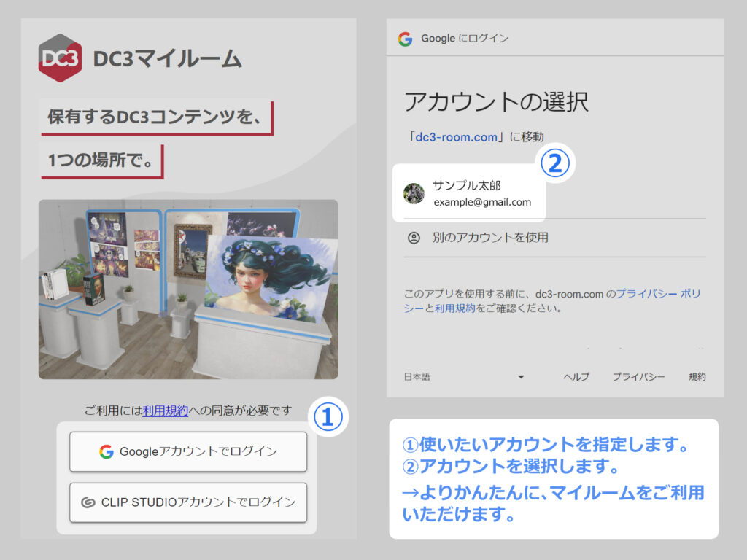The image size is (747, 560).
Task: Expand the 日本語 language dropdown
Action: (x=465, y=377)
